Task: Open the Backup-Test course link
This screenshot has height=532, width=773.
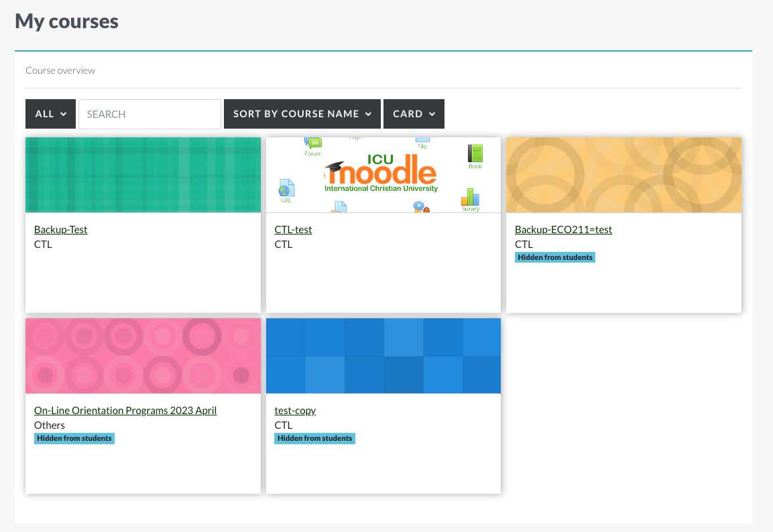Action: pyautogui.click(x=60, y=229)
